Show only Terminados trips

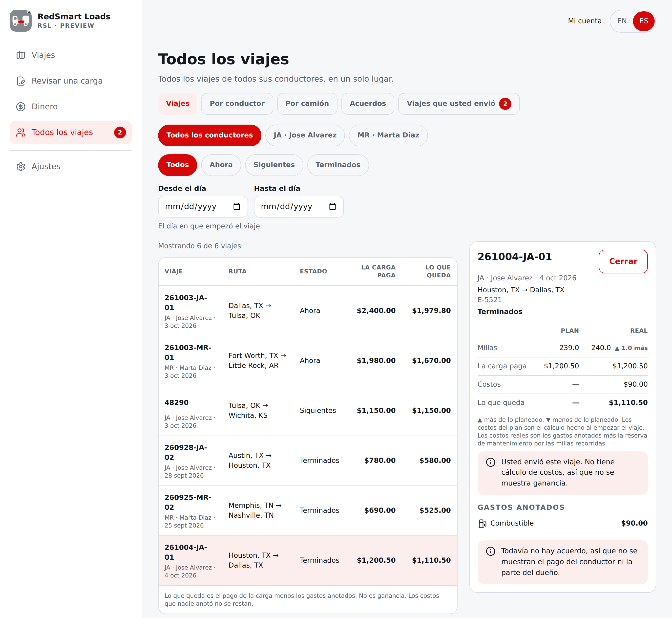pyautogui.click(x=338, y=165)
